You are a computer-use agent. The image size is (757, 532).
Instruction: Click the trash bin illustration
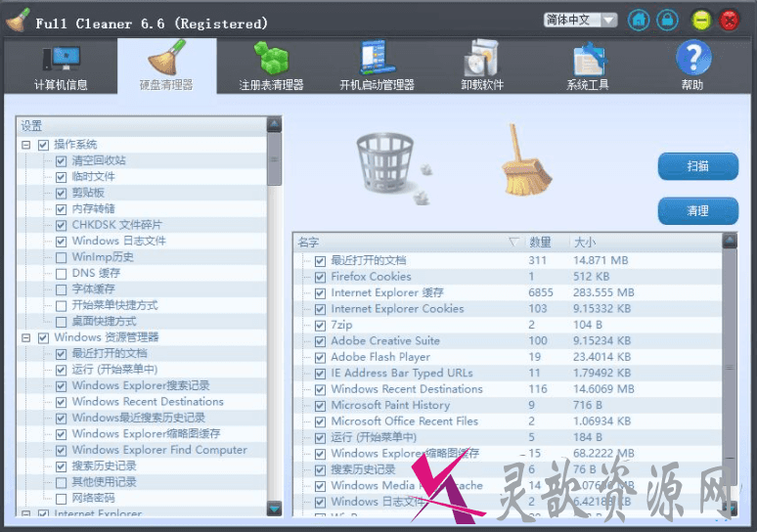(x=393, y=166)
